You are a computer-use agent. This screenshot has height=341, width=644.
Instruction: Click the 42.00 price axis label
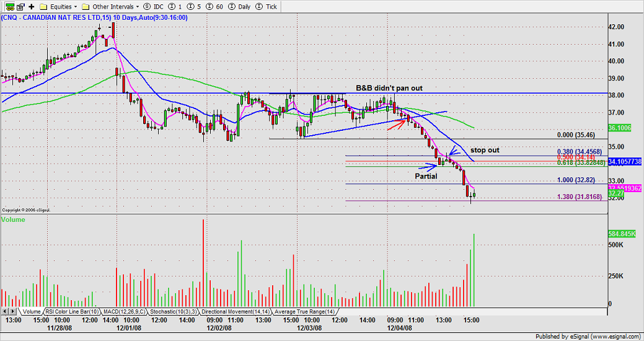(616, 27)
